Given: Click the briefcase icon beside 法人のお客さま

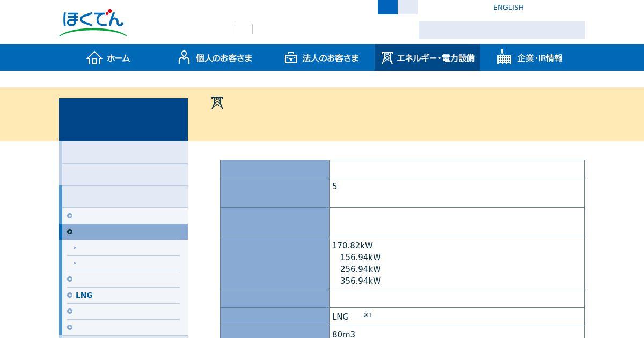Looking at the screenshot, I should point(291,58).
